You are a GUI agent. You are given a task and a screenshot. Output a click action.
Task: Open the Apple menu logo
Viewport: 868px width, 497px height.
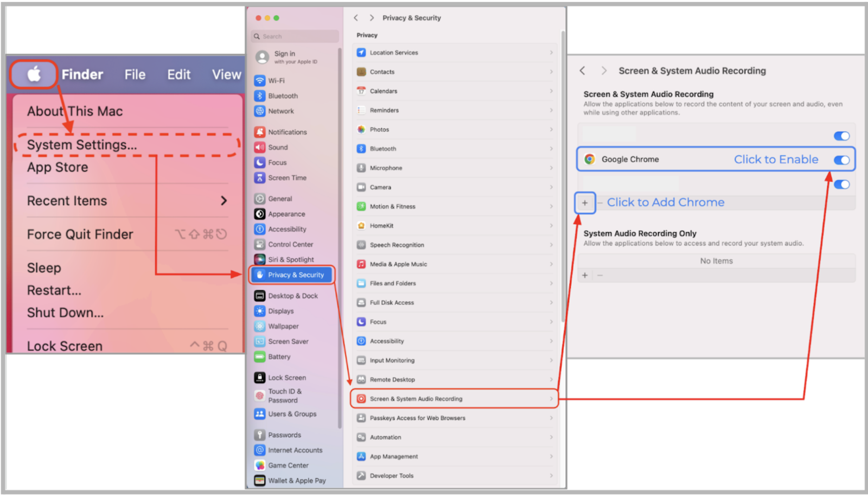(34, 74)
